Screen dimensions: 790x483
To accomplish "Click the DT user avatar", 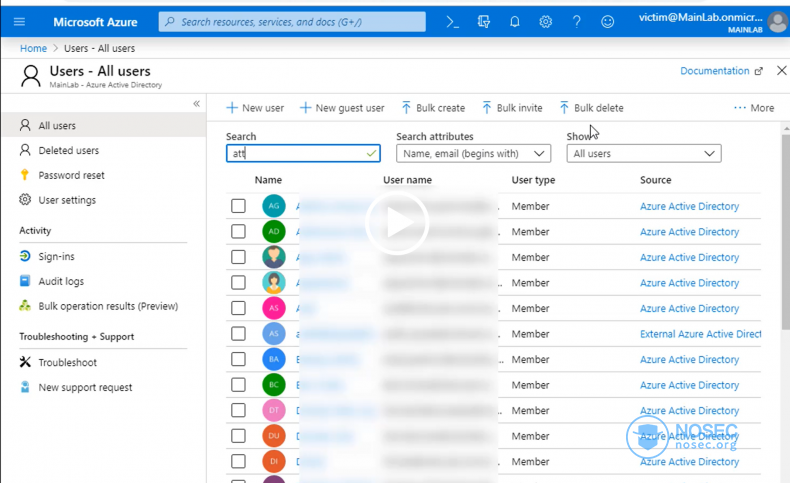I will coord(274,410).
